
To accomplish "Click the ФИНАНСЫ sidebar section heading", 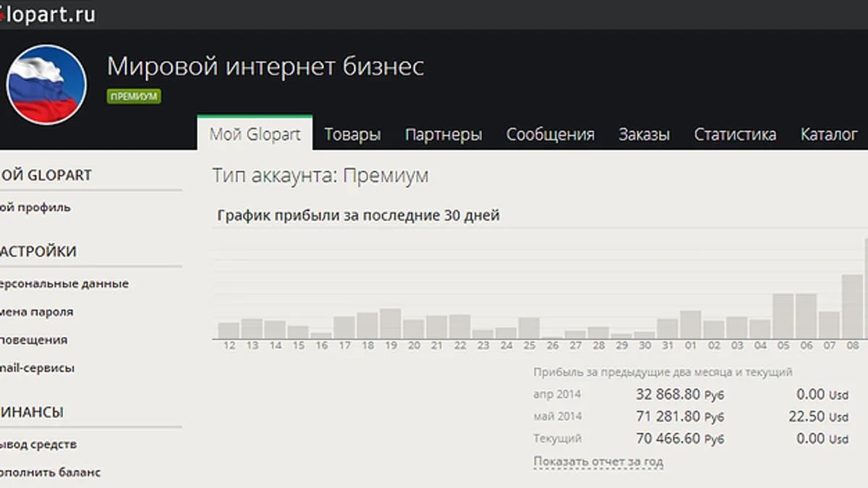I will click(x=32, y=412).
